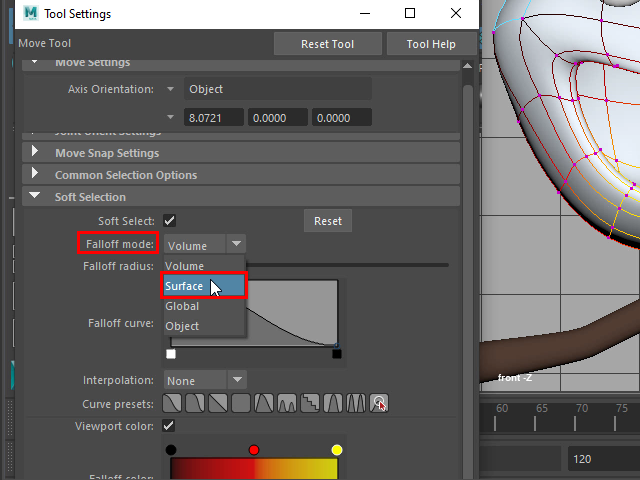Pick the flat square curve preset
The image size is (640, 480).
pyautogui.click(x=241, y=403)
